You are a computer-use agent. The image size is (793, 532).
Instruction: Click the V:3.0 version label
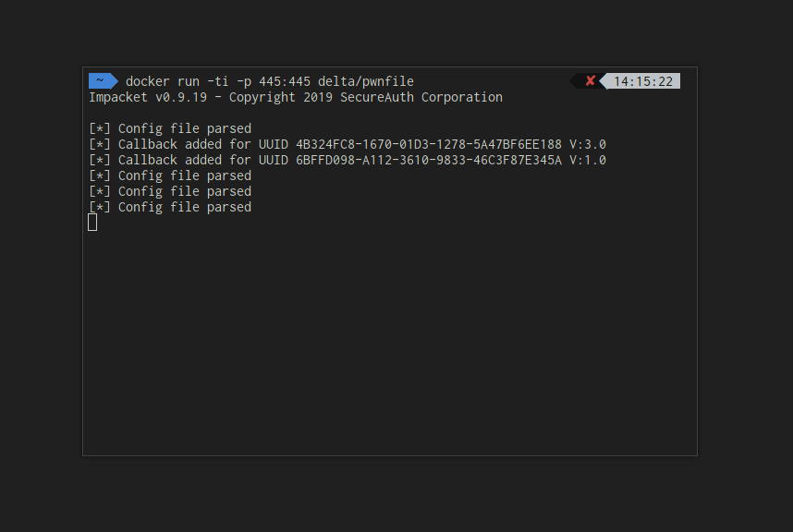coord(588,144)
